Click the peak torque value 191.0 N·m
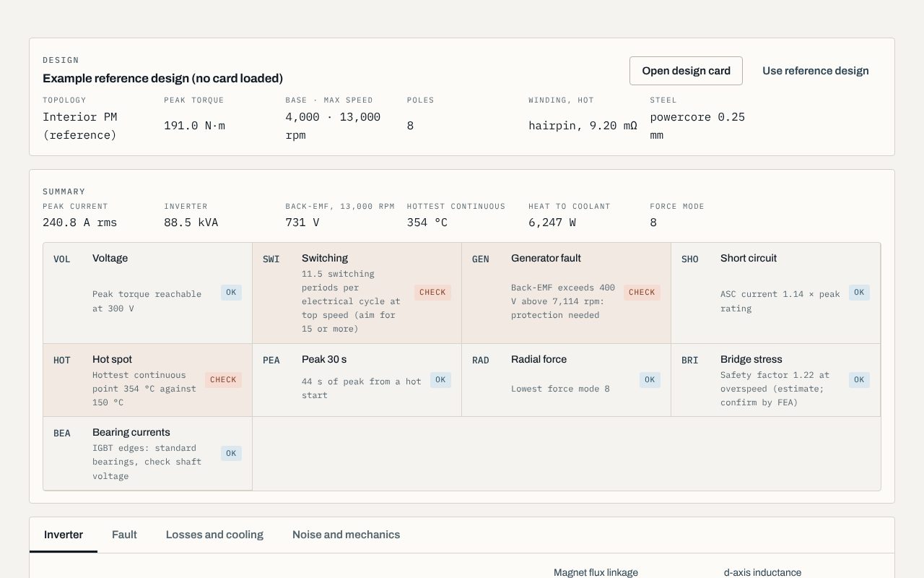924x578 pixels. coord(194,126)
